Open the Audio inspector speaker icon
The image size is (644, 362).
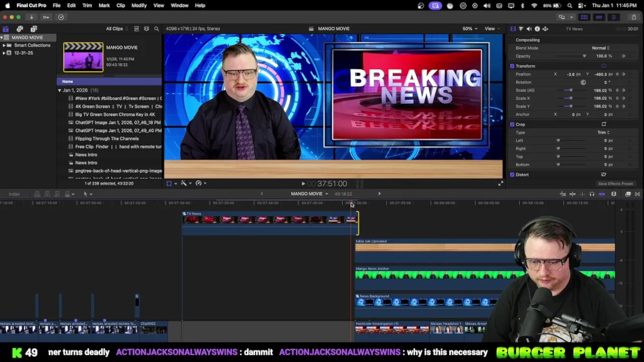529,29
